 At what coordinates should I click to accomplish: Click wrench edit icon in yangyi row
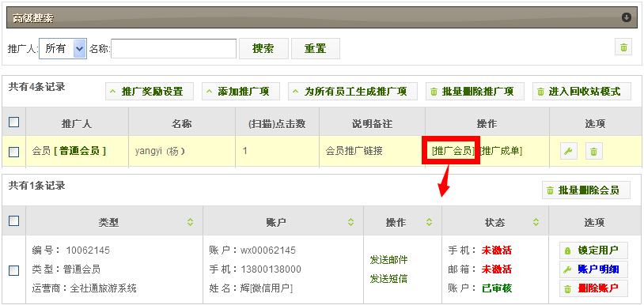point(569,151)
